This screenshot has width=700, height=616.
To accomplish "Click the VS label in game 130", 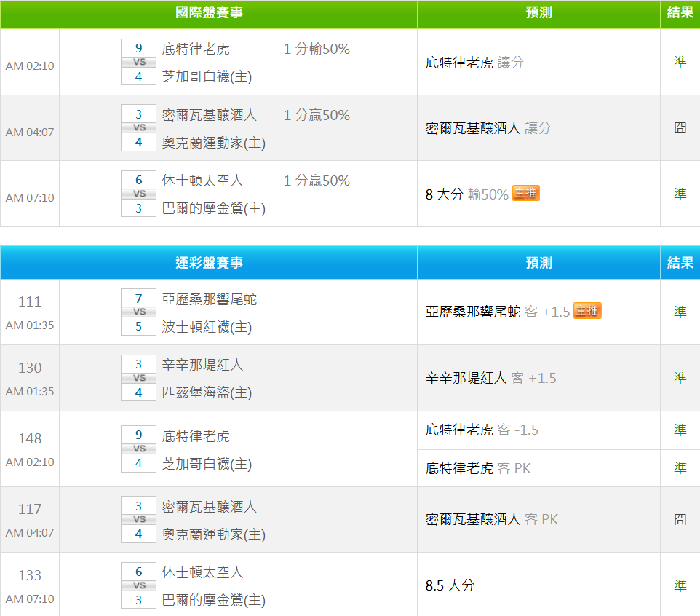I will click(x=139, y=378).
